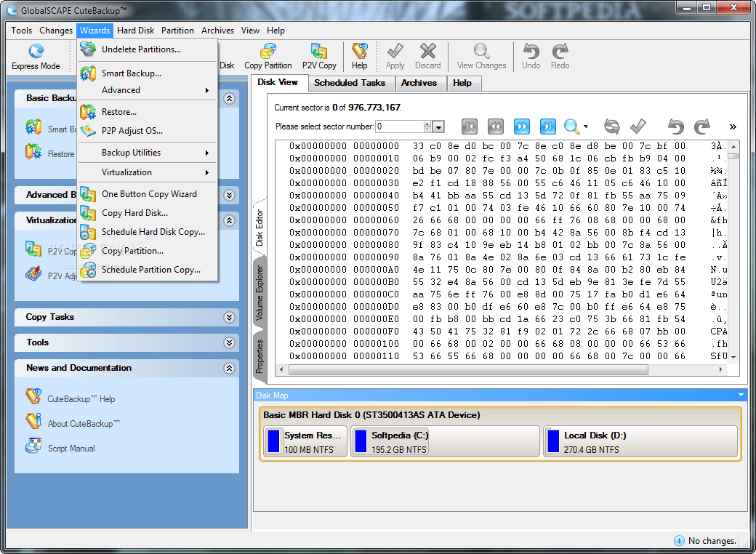
Task: Choose Schedule Partition Copy entry
Action: click(147, 270)
